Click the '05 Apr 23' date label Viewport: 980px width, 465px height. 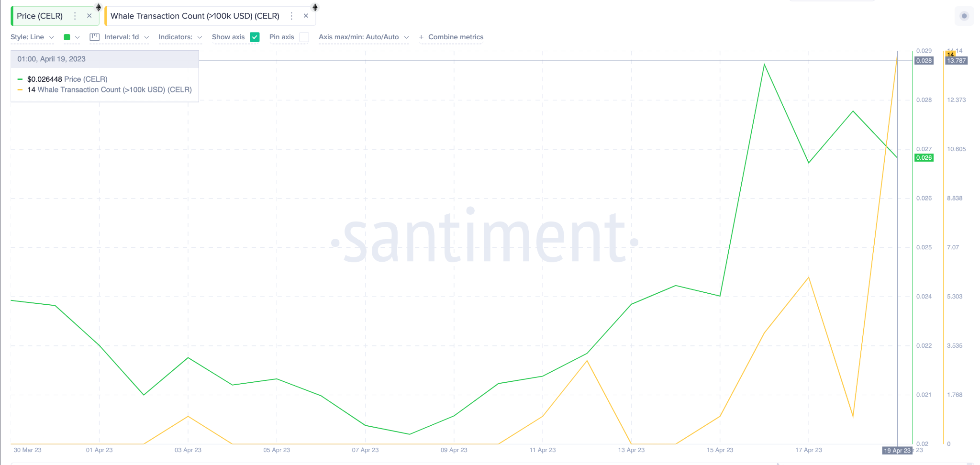[x=277, y=450]
